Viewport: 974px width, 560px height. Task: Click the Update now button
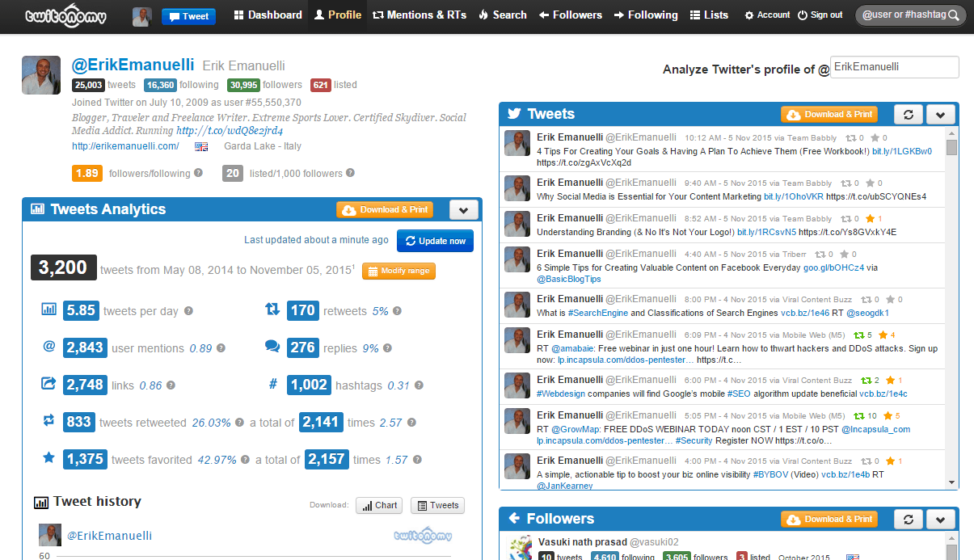[x=435, y=241]
